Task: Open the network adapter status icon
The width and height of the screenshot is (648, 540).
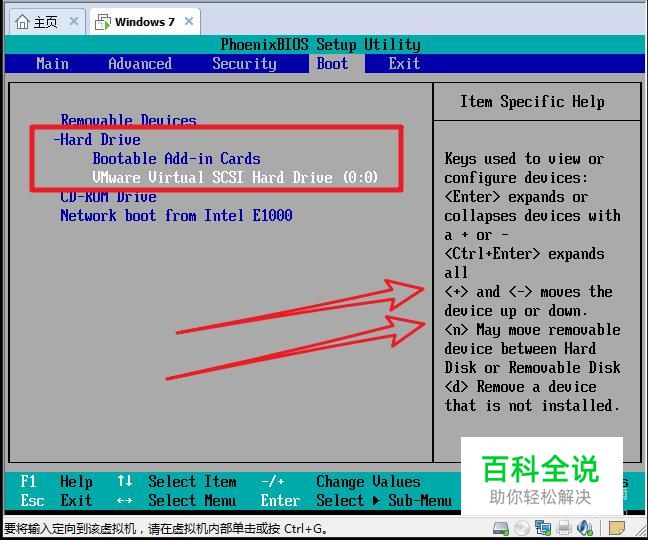Action: point(543,528)
